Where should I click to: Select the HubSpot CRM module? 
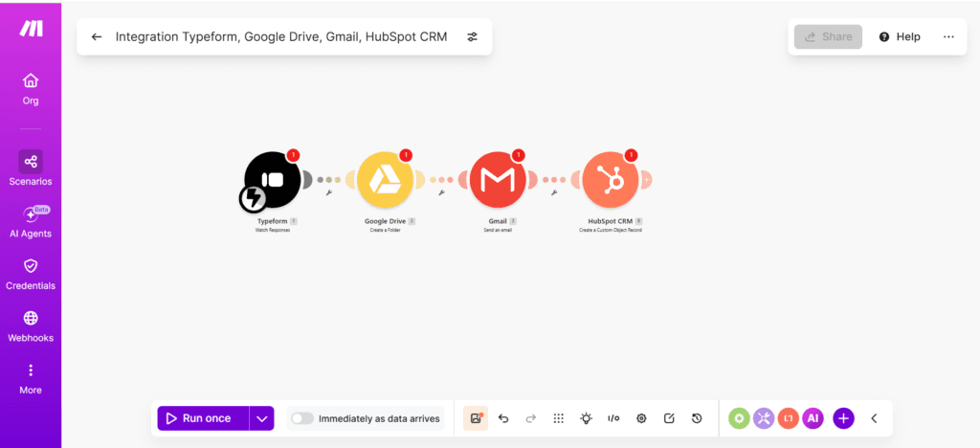(x=611, y=180)
